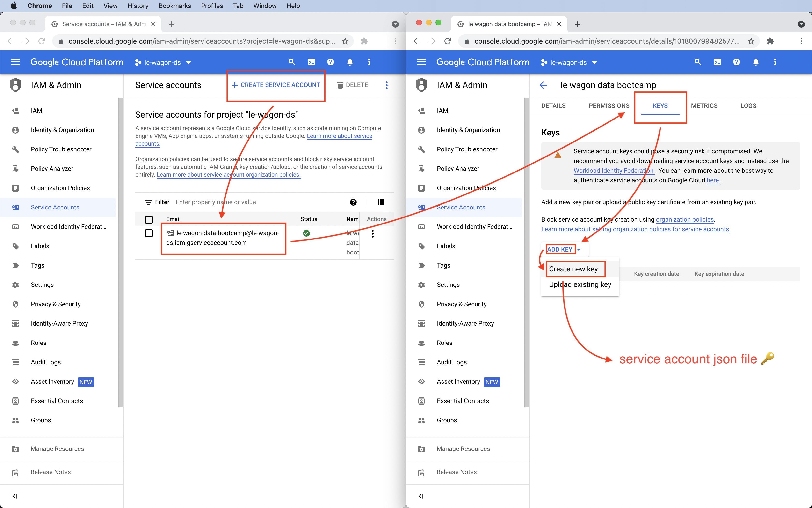
Task: Open Policy Analyzer in left window sidebar
Action: [52, 169]
